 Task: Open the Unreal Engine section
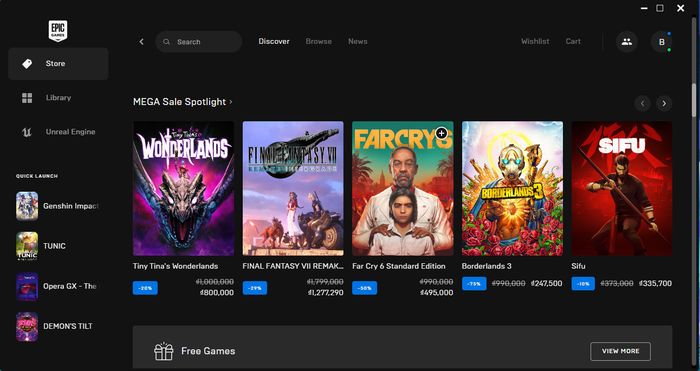(x=58, y=132)
